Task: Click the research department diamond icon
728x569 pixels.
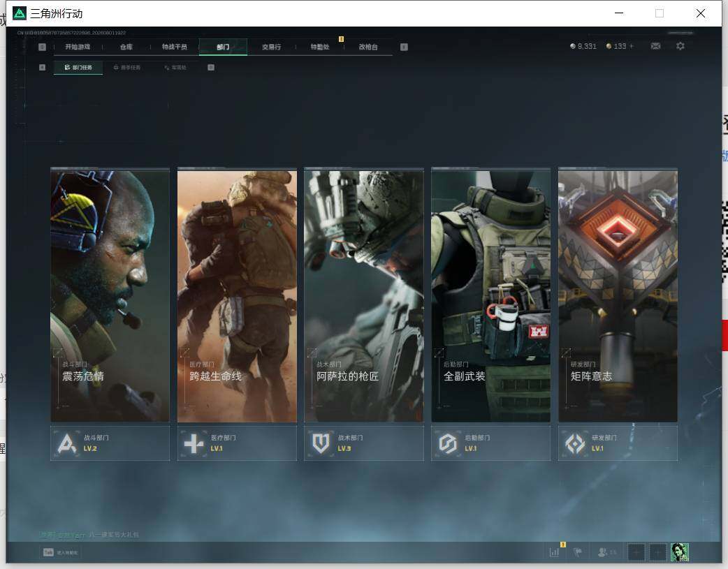Action: (x=575, y=444)
